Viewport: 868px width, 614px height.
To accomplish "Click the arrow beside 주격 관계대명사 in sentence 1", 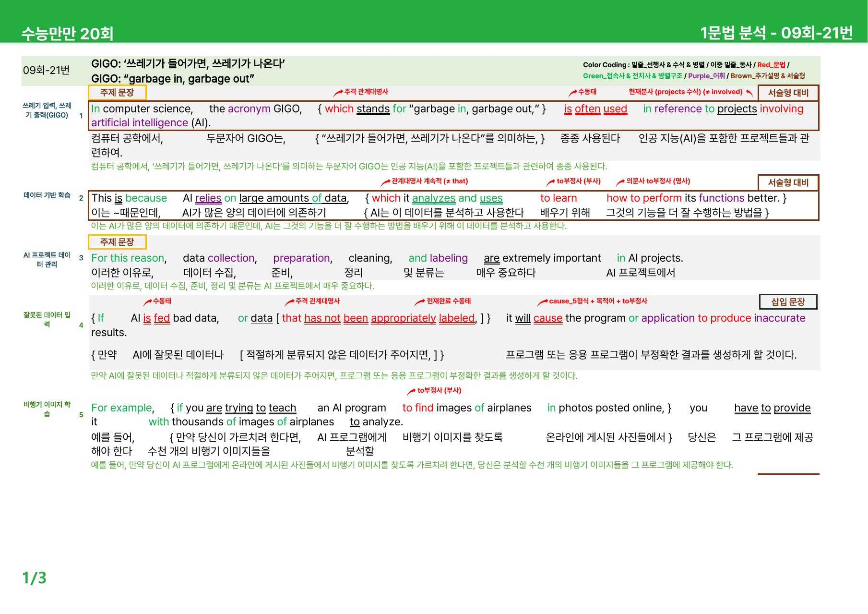I will 338,92.
